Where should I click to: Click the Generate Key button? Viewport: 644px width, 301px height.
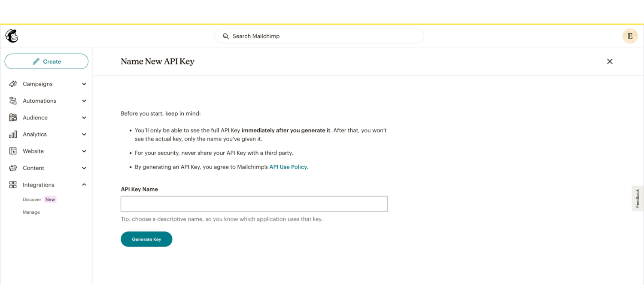(146, 239)
